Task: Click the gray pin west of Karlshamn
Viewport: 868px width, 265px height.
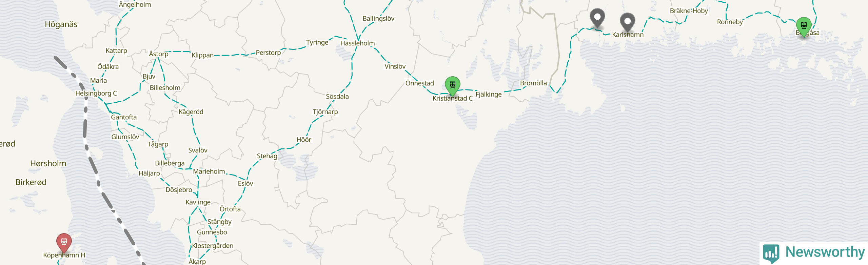Action: pos(597,17)
